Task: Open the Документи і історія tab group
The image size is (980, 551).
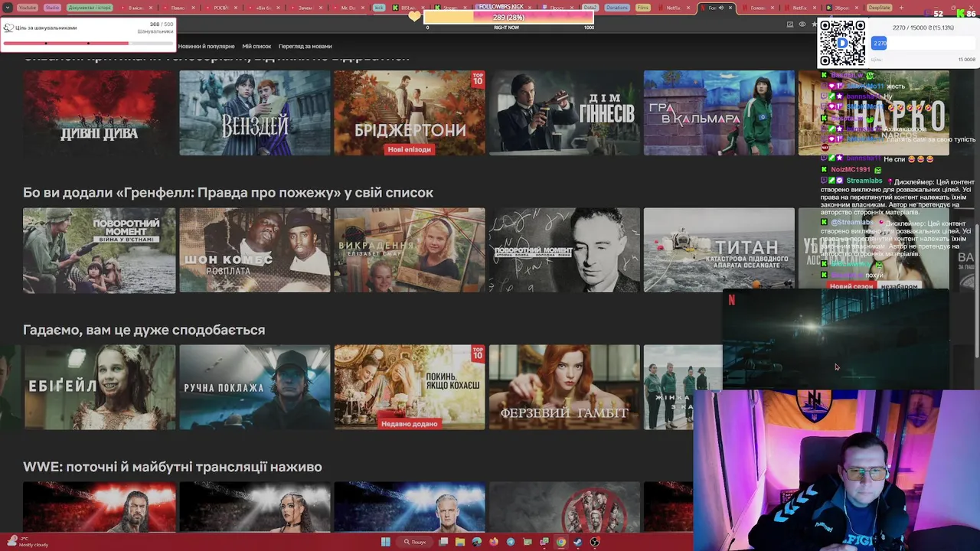Action: (90, 8)
